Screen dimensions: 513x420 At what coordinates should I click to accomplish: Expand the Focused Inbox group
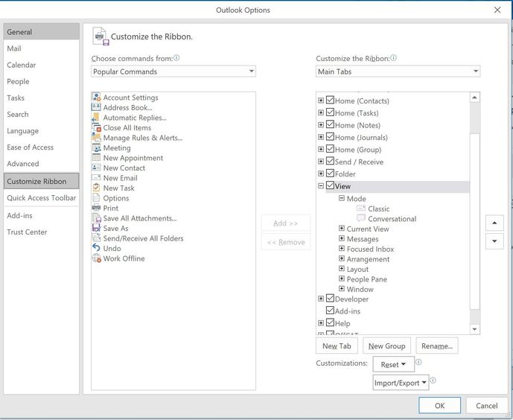342,249
